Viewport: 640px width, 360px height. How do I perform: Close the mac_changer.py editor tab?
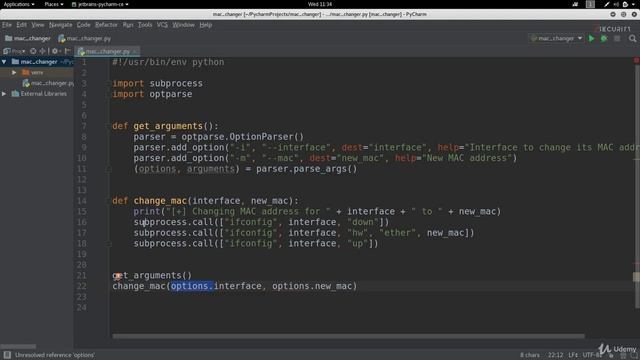coord(136,51)
